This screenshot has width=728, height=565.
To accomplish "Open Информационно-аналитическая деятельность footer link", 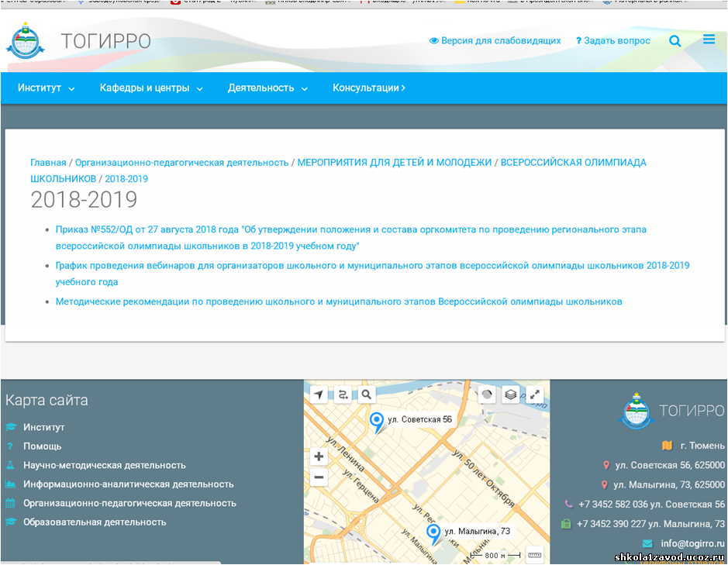I will point(129,484).
